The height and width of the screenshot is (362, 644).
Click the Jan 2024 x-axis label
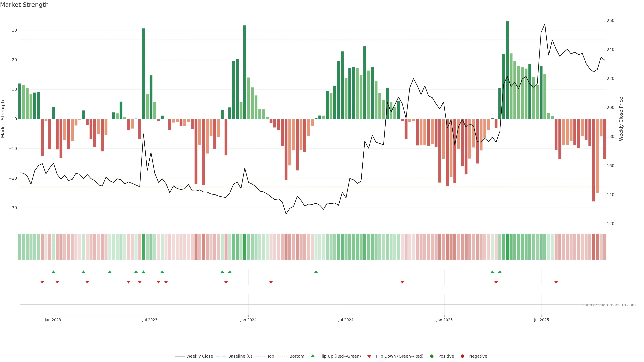click(248, 320)
